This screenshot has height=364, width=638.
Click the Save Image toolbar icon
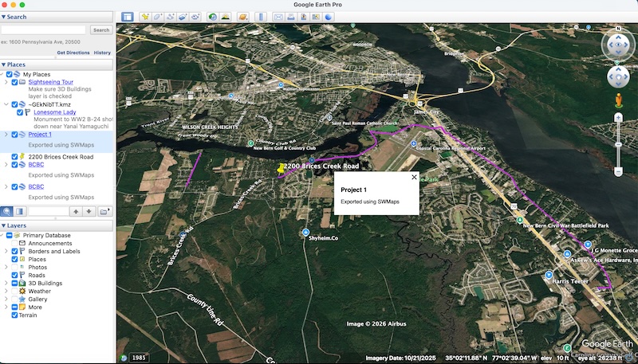point(304,17)
